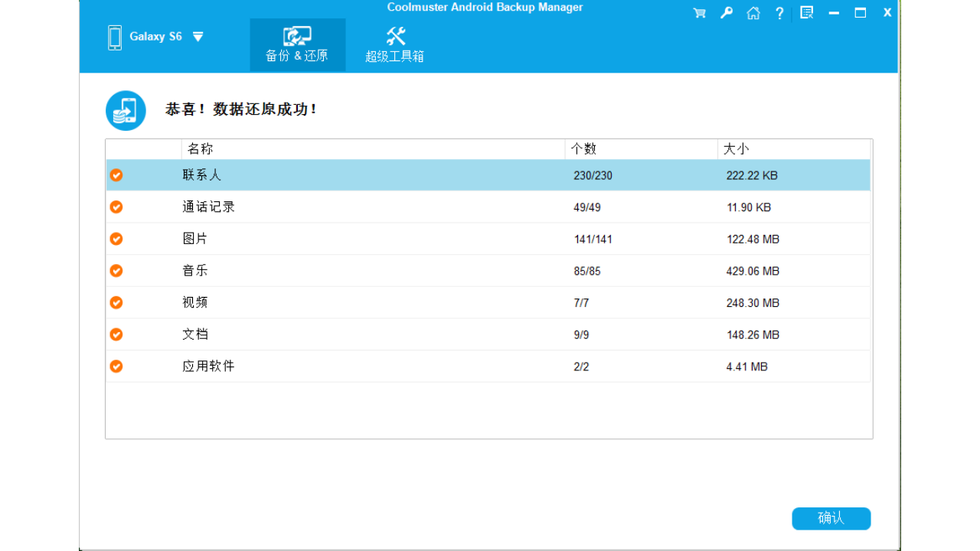Open the Galaxy S6 device dropdown arrow
Image resolution: width=980 pixels, height=551 pixels.
pos(198,36)
